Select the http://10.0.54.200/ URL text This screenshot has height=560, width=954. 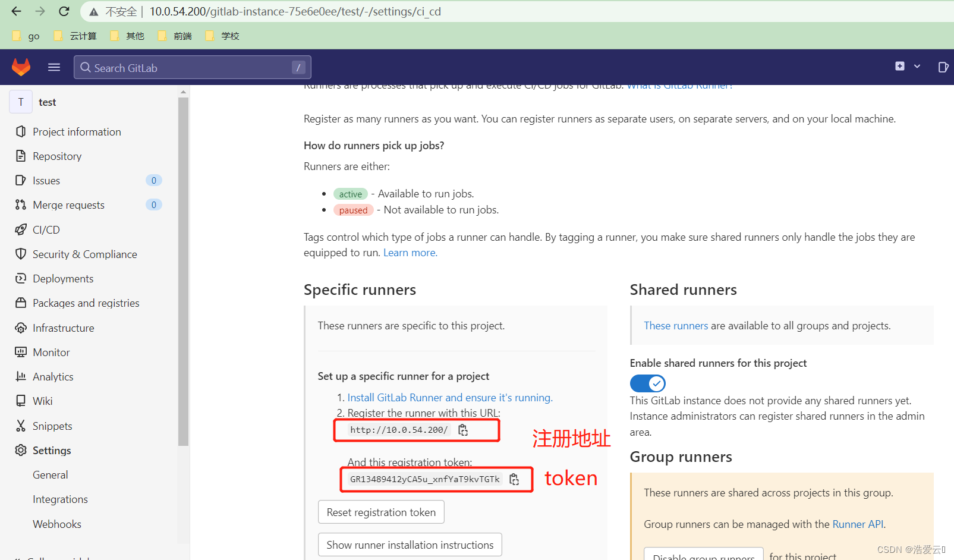[399, 430]
